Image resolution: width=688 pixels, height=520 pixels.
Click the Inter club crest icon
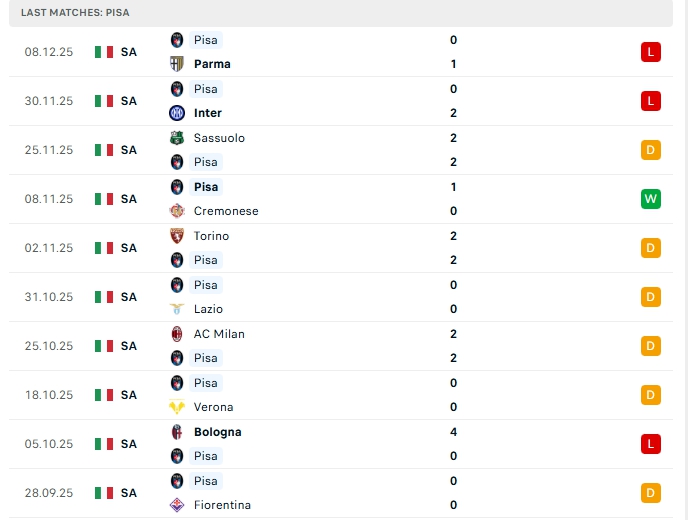pyautogui.click(x=177, y=113)
